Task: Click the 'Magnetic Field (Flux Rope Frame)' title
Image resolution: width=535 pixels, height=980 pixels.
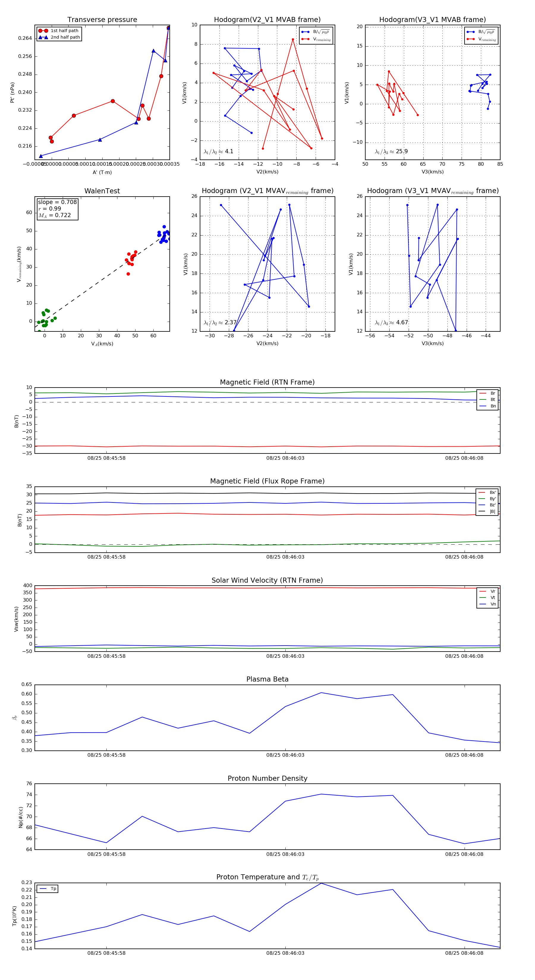Action: point(267,481)
